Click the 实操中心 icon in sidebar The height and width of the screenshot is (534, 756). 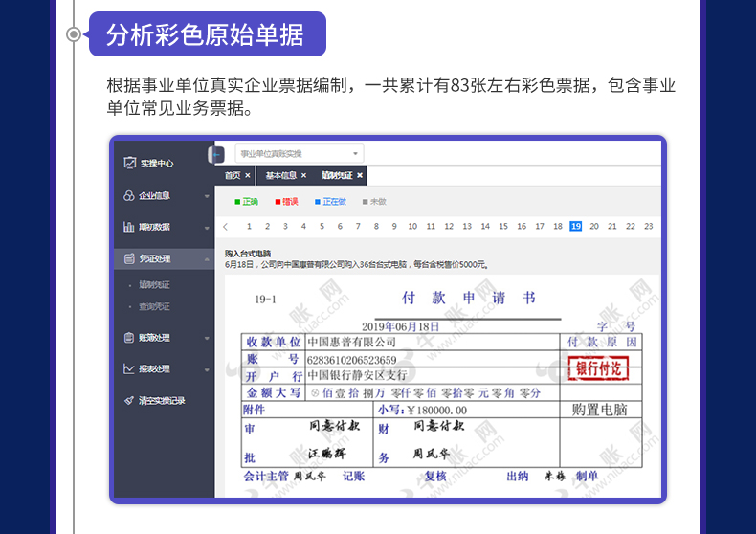coord(129,163)
